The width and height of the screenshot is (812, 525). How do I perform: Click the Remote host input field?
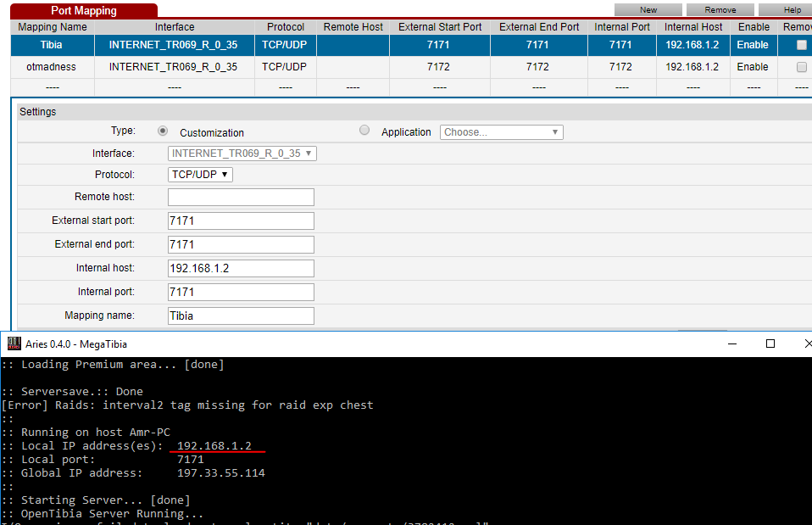tap(241, 197)
